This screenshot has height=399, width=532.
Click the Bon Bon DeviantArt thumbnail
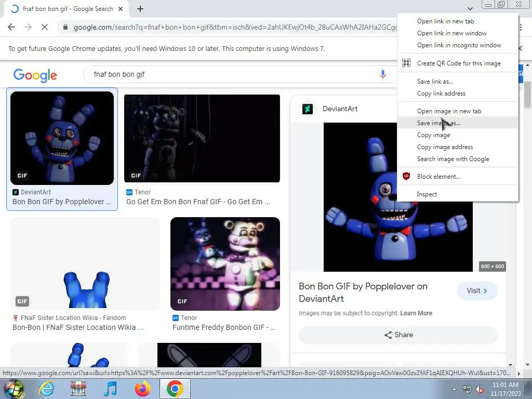[x=62, y=138]
